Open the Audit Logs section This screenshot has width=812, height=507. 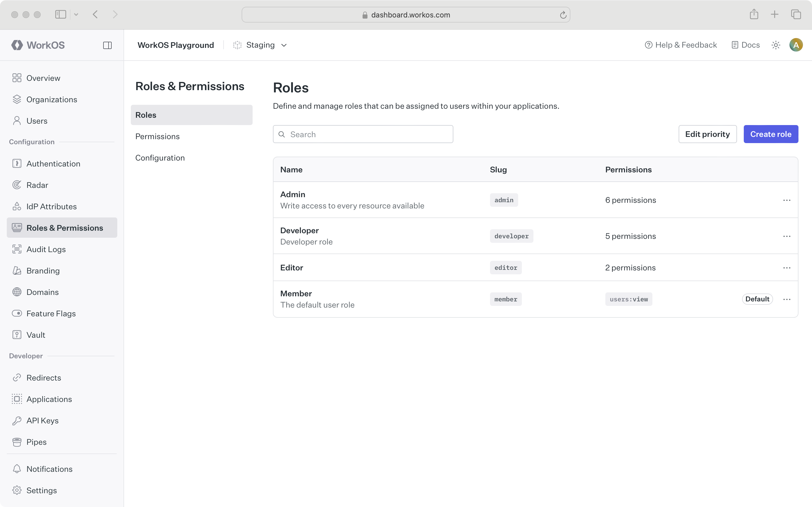46,249
